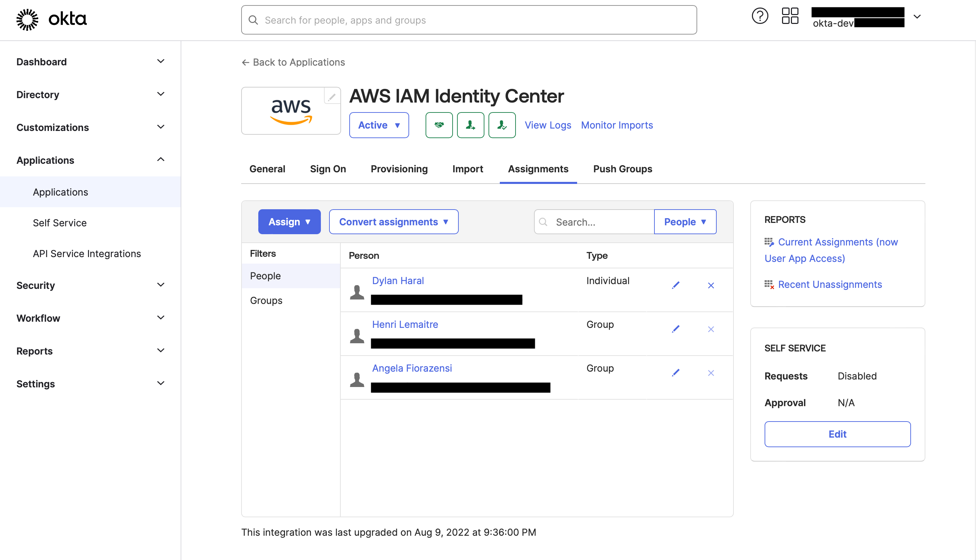Open the People search scope dropdown
Viewport: 976px width, 560px height.
tap(685, 222)
